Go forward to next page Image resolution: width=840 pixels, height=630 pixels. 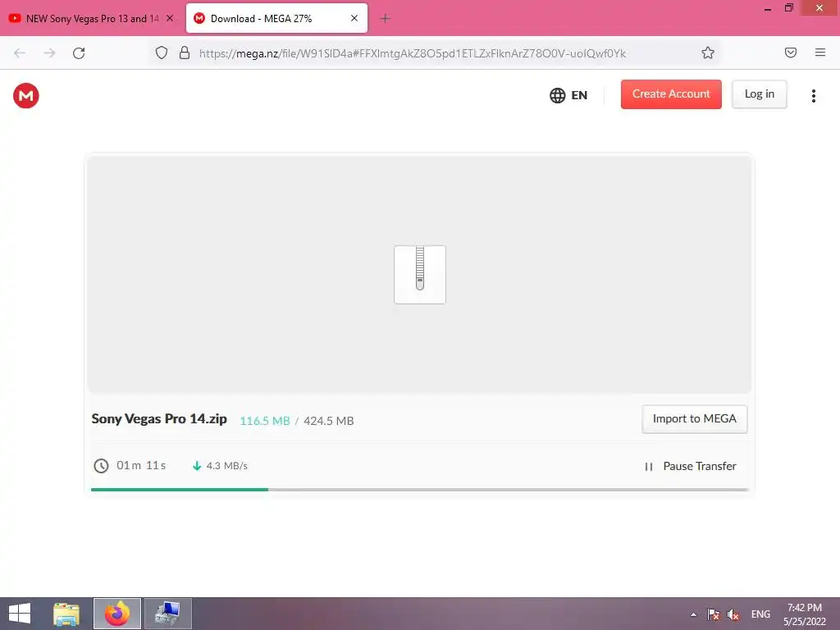(x=49, y=52)
